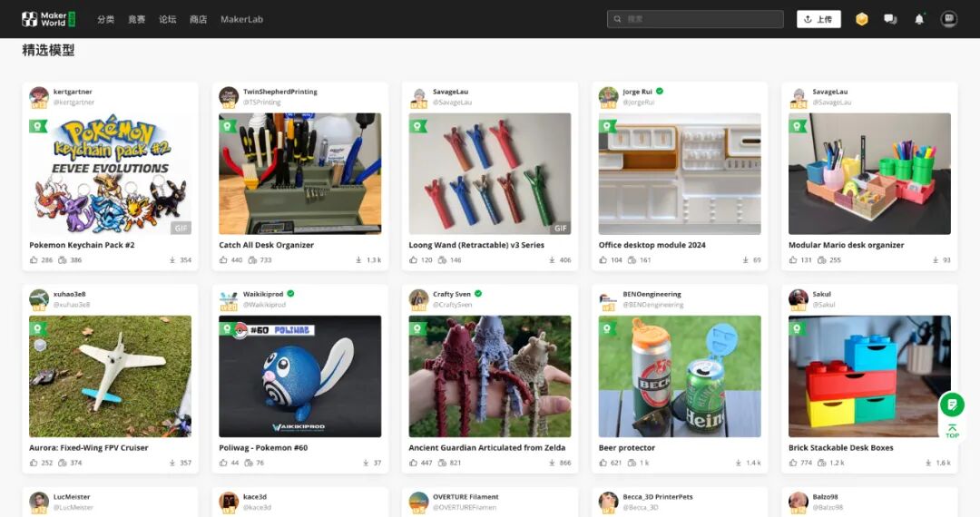Click the feedback floating green button

(x=952, y=405)
